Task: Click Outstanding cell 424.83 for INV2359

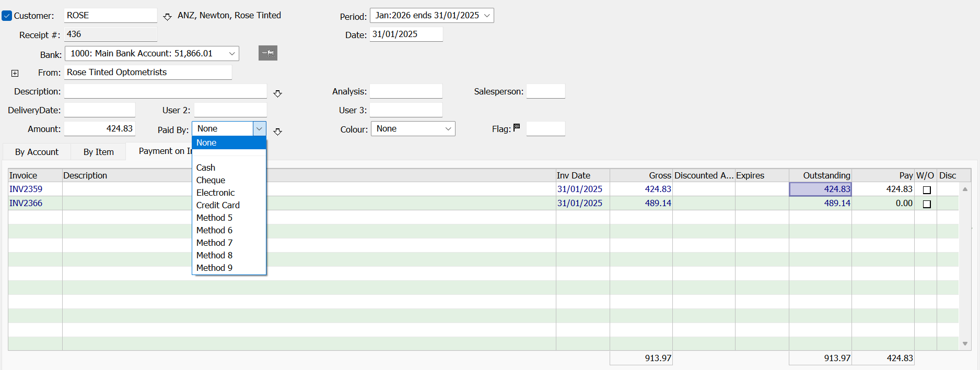Action: [x=820, y=189]
